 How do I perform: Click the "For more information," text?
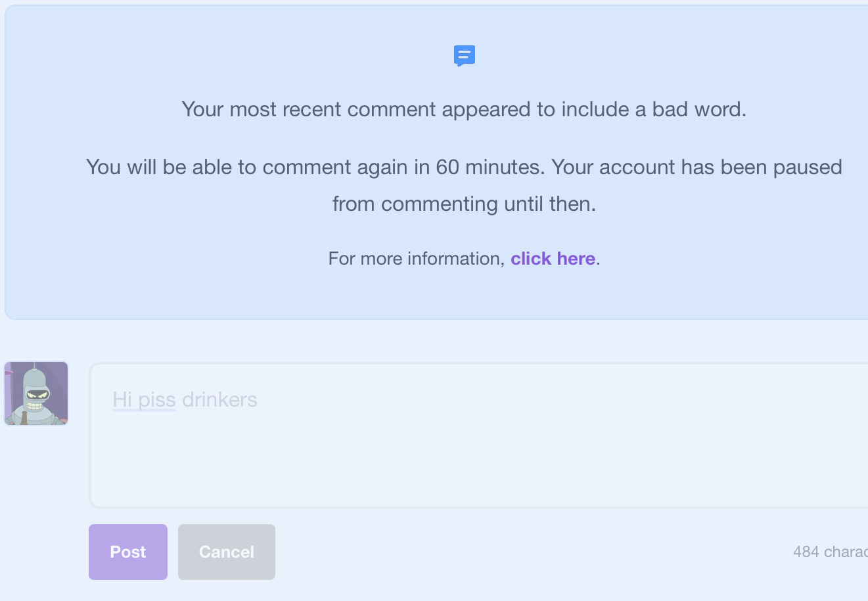click(x=417, y=259)
